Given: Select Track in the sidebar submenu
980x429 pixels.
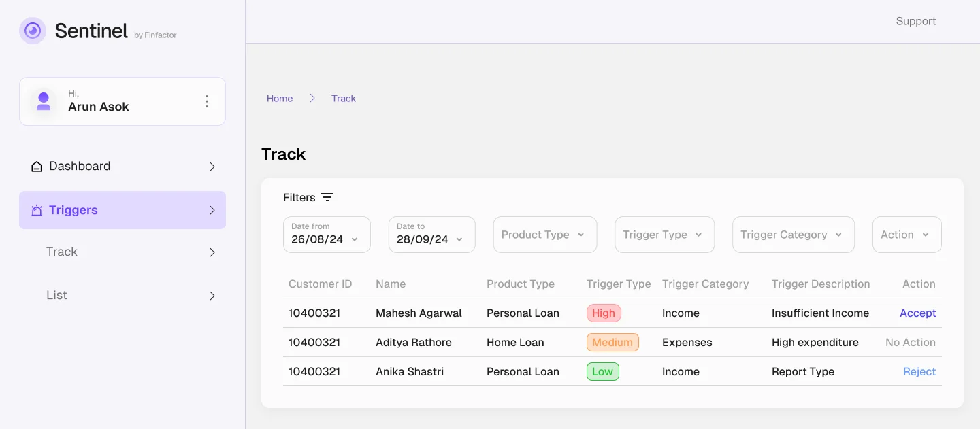Looking at the screenshot, I should [x=62, y=252].
